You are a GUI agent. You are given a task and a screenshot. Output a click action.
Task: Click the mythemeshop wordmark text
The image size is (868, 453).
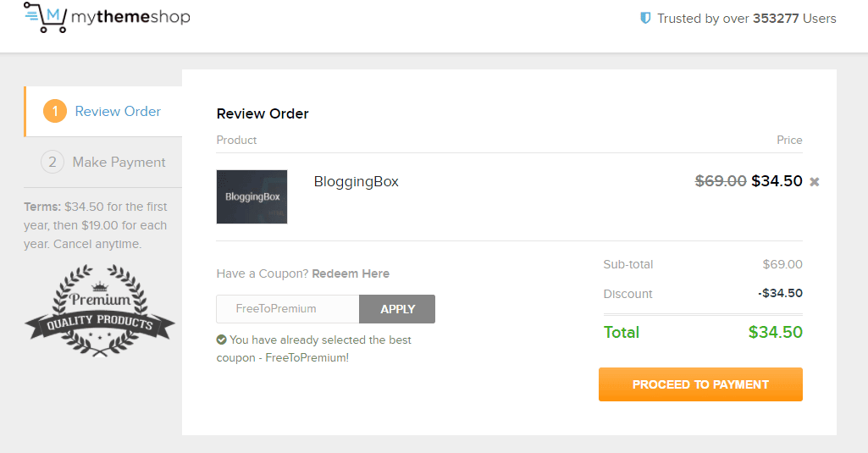pyautogui.click(x=130, y=17)
